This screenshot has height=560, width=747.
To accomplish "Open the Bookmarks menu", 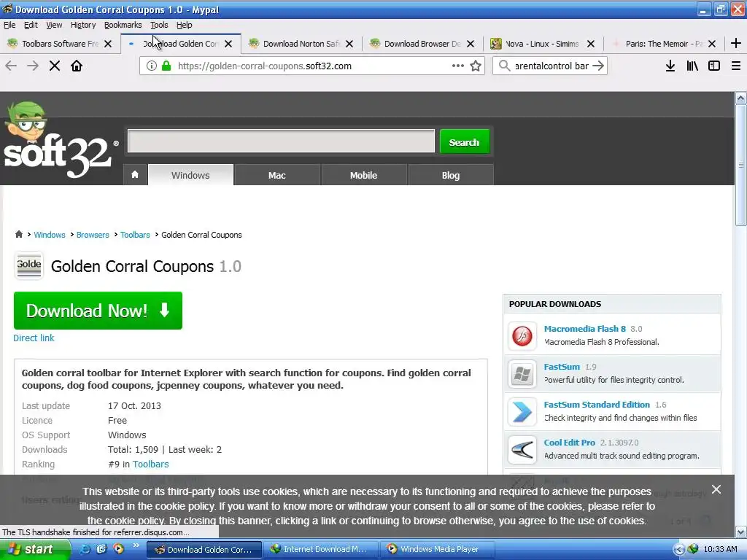I will coord(123,25).
